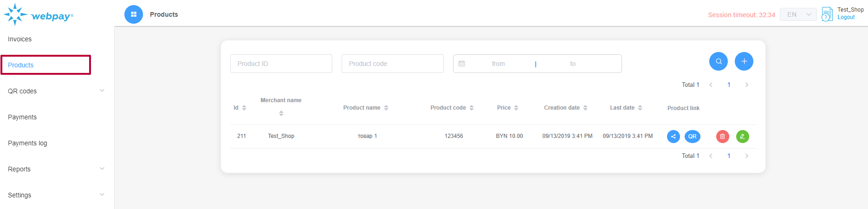Open the EN language dropdown

pos(798,14)
